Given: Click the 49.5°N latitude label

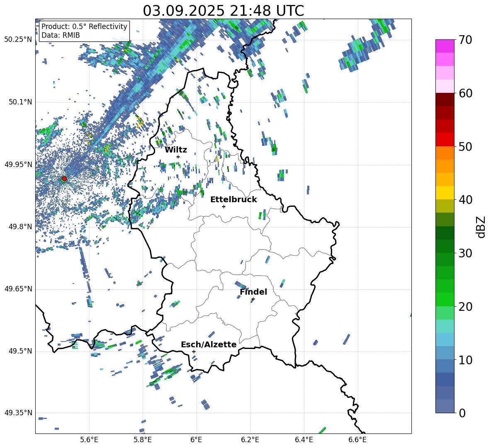Looking at the screenshot, I should click(x=20, y=351).
